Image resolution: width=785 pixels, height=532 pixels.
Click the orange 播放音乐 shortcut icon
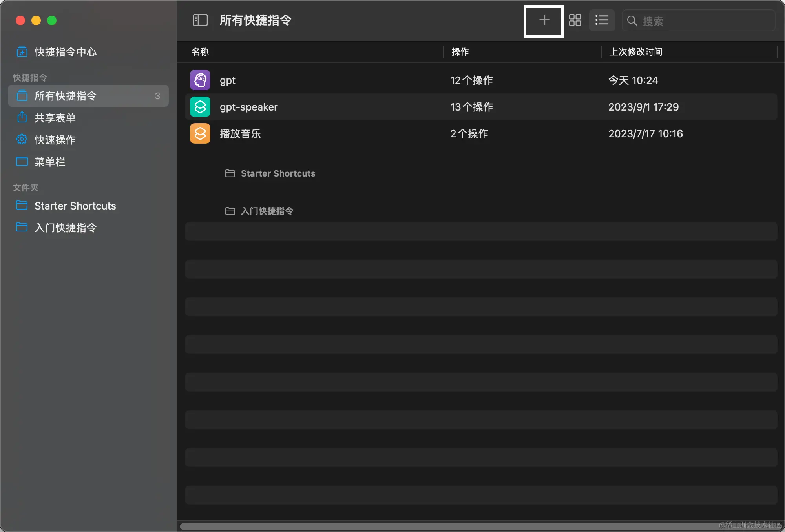[200, 134]
